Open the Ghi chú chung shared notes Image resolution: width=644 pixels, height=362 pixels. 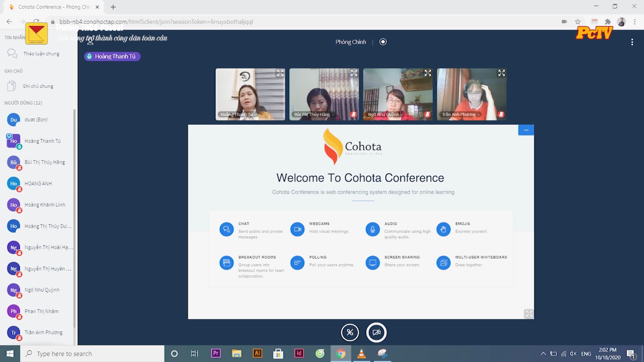[x=37, y=86]
